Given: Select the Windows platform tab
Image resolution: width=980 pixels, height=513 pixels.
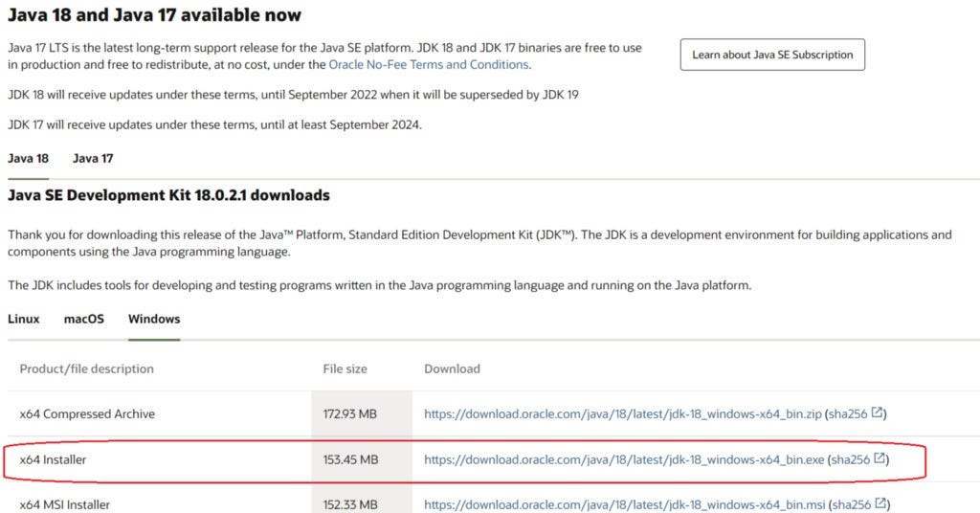Looking at the screenshot, I should 154,319.
